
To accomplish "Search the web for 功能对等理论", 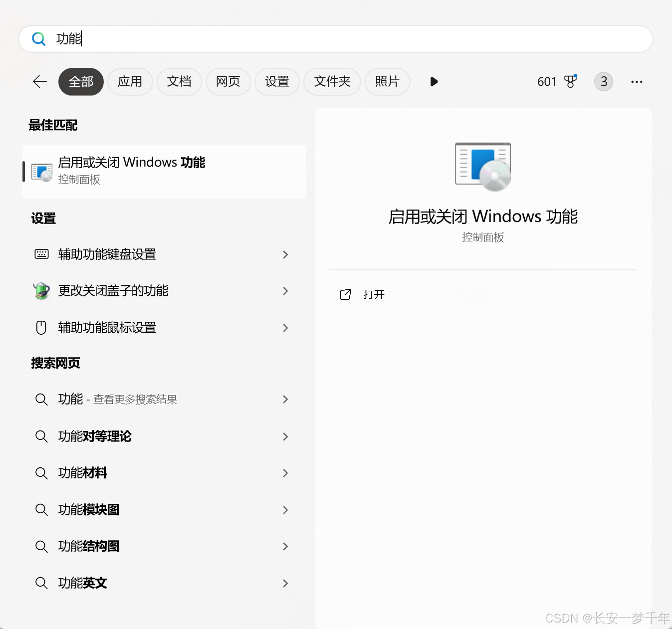I will pos(164,436).
